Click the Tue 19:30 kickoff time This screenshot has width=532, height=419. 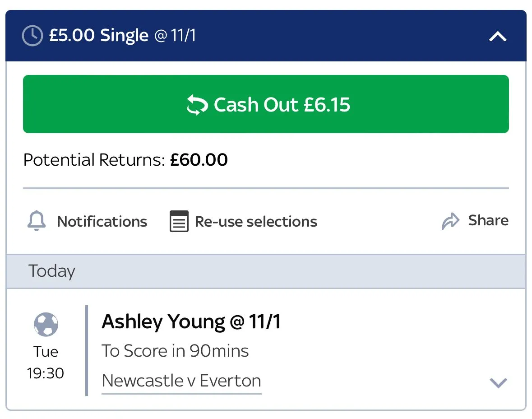tap(46, 363)
